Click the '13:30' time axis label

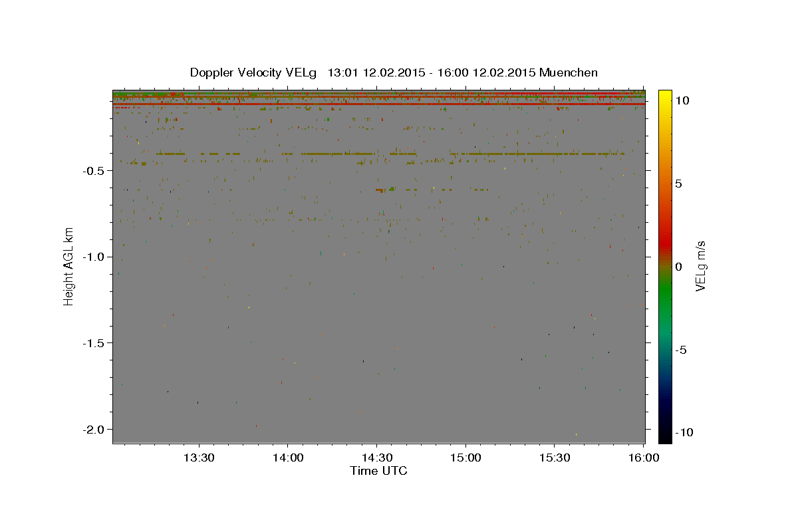(x=198, y=458)
